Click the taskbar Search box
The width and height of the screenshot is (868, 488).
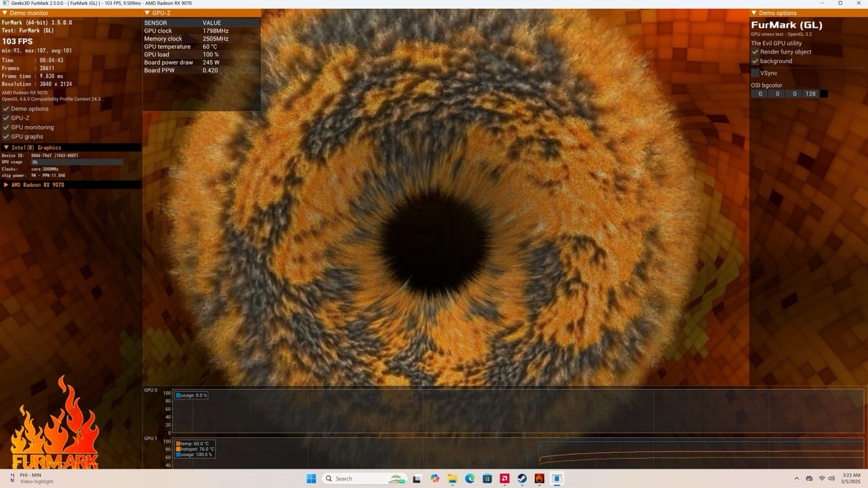pos(364,479)
